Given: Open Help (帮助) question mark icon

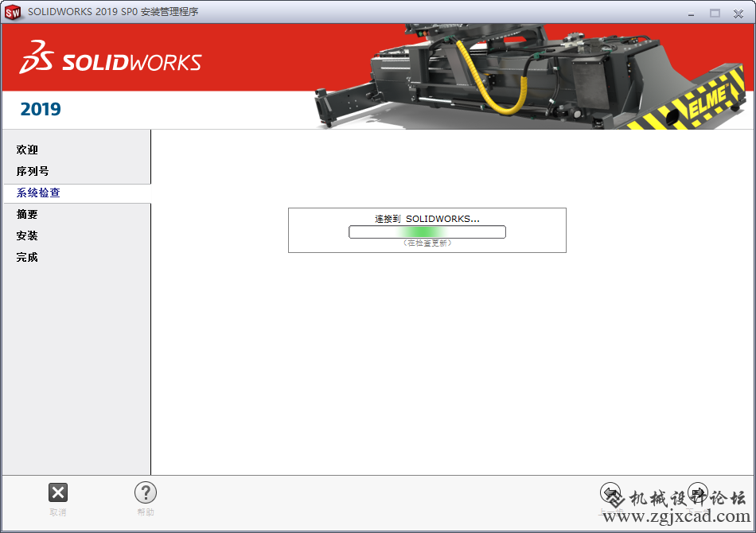Looking at the screenshot, I should tap(146, 492).
